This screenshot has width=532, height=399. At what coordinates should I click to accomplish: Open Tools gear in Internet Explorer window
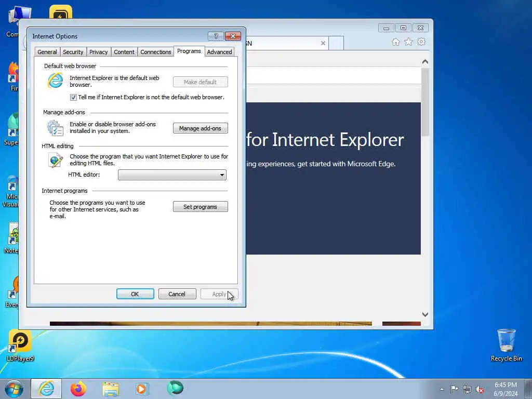421,42
